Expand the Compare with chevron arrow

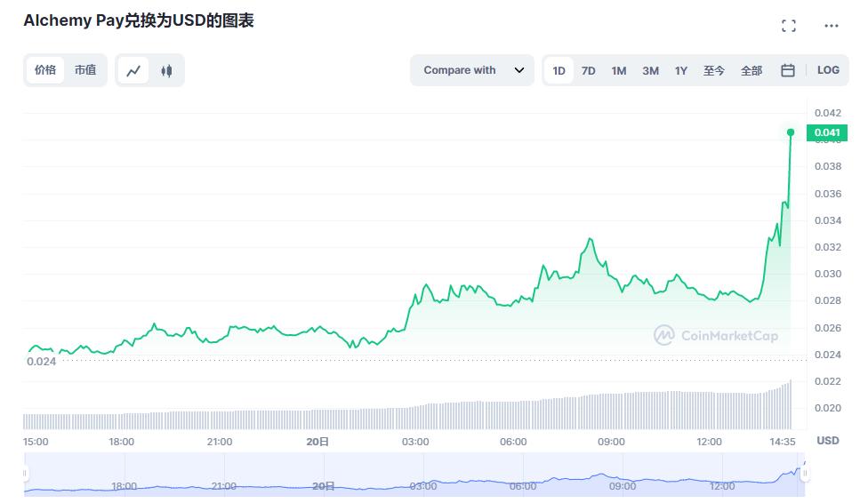click(519, 70)
